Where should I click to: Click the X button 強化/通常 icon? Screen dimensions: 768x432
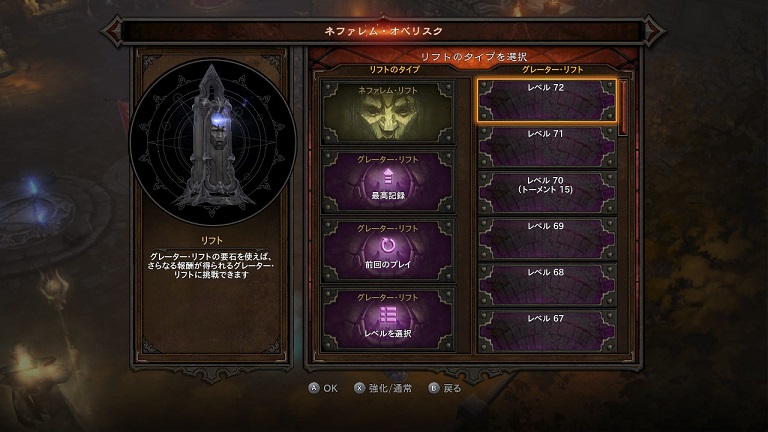click(x=360, y=388)
